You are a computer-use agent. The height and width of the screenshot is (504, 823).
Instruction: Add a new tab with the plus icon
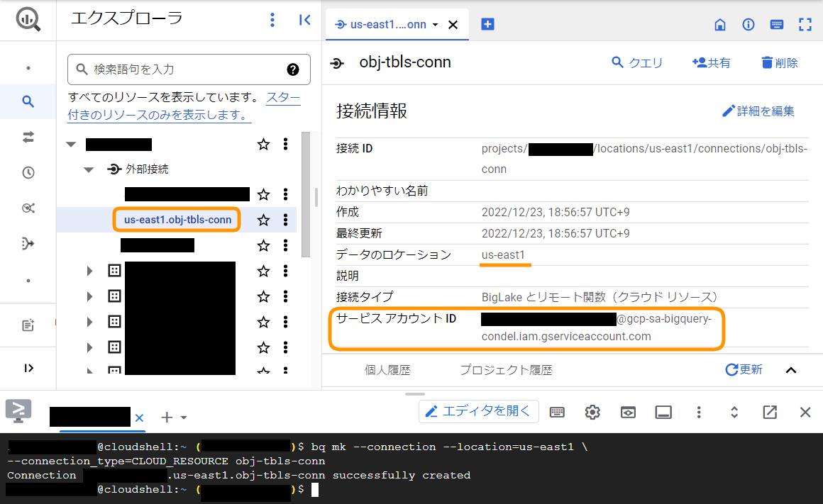[487, 24]
